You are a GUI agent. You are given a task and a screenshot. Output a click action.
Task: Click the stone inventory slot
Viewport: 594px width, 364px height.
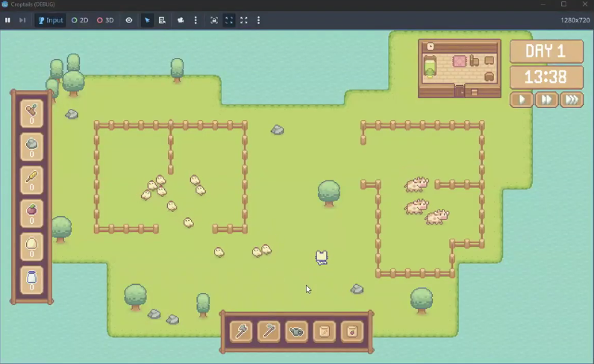pyautogui.click(x=32, y=147)
